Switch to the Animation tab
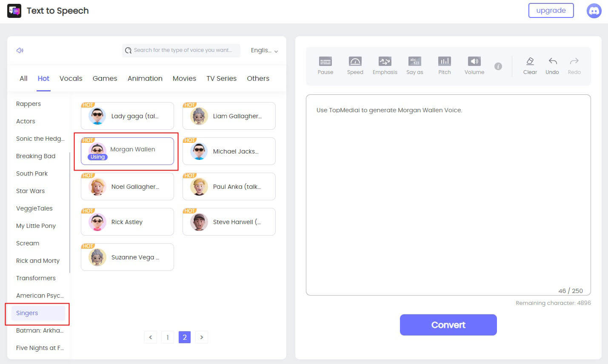The height and width of the screenshot is (364, 608). (145, 78)
